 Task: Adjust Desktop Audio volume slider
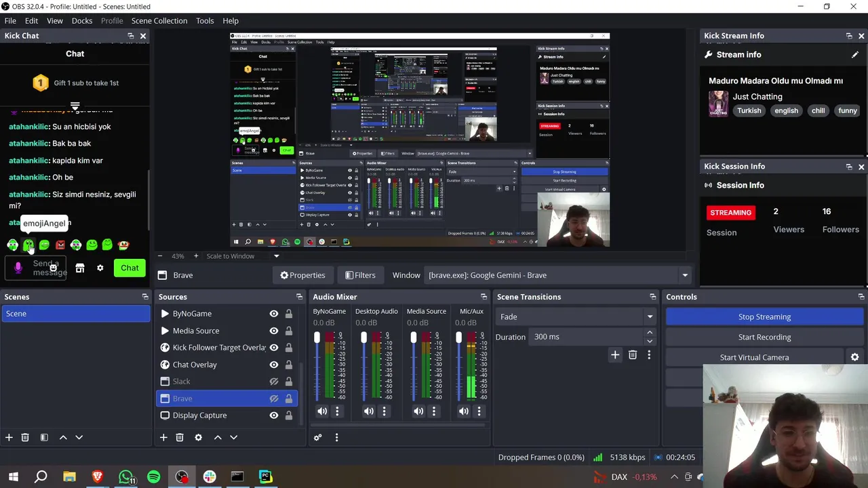[x=363, y=338]
